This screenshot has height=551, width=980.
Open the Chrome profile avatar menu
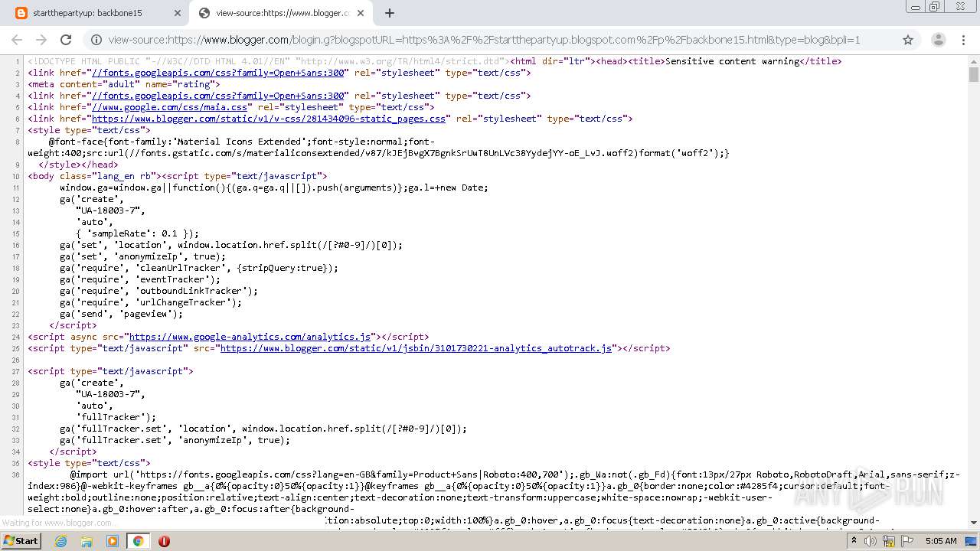938,40
